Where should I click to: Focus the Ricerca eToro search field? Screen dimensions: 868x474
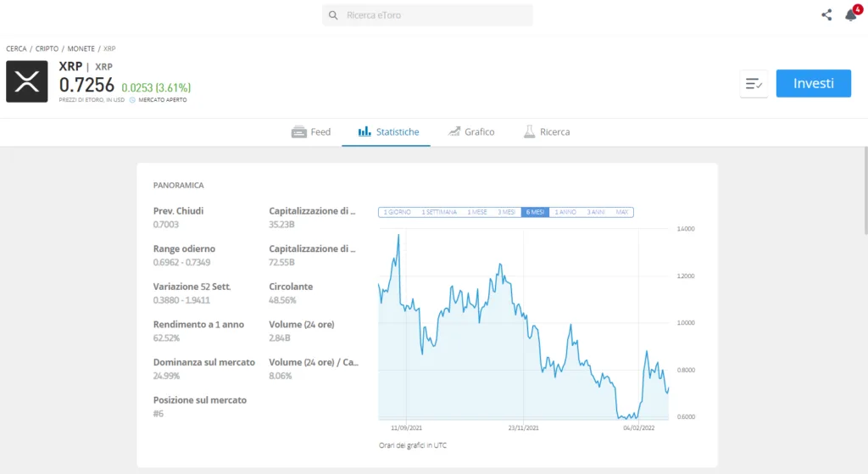coord(427,15)
